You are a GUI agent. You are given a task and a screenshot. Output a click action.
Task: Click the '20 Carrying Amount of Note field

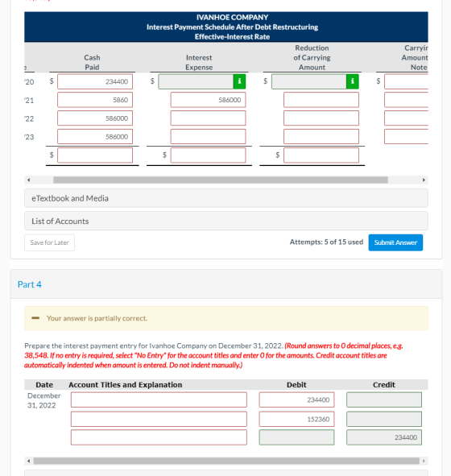pyautogui.click(x=406, y=81)
